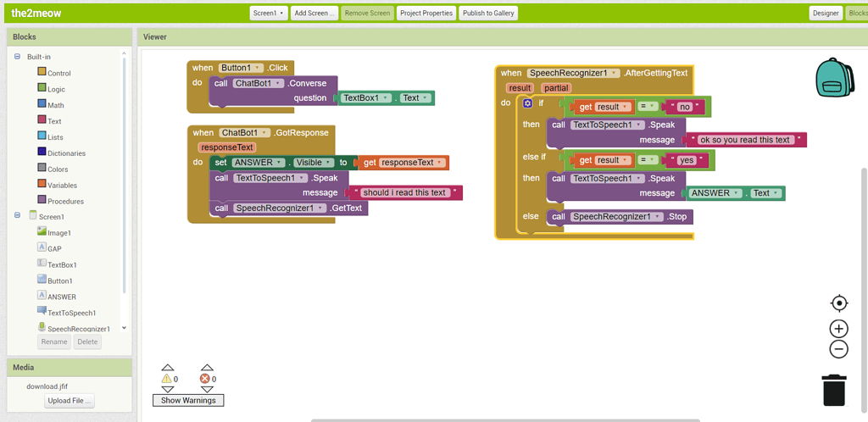Switch to the Designer view
This screenshot has height=422, width=868.
825,14
